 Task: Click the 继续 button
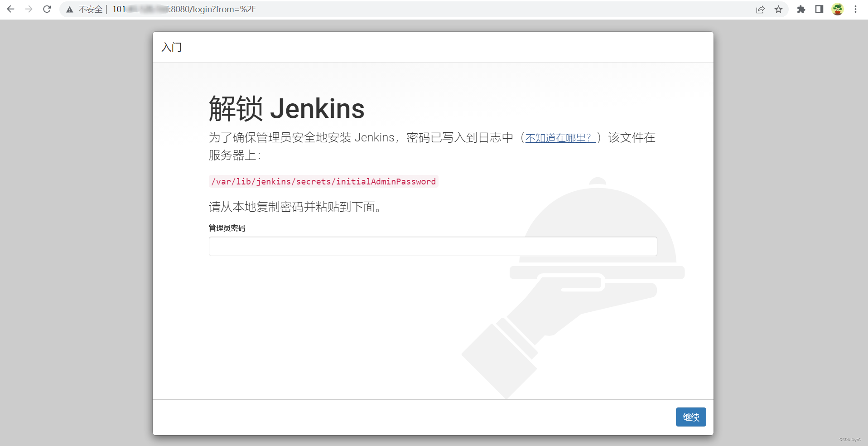coord(691,417)
